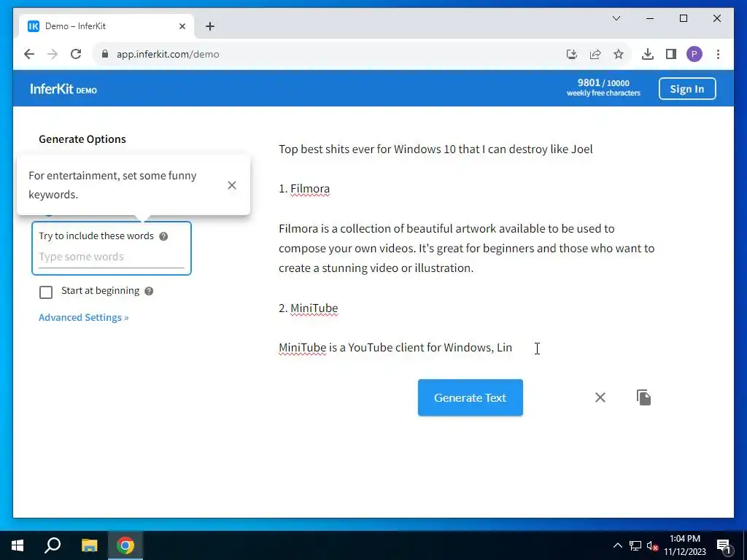The width and height of the screenshot is (747, 560).
Task: Open the Chrome three-dot menu
Action: 718,54
